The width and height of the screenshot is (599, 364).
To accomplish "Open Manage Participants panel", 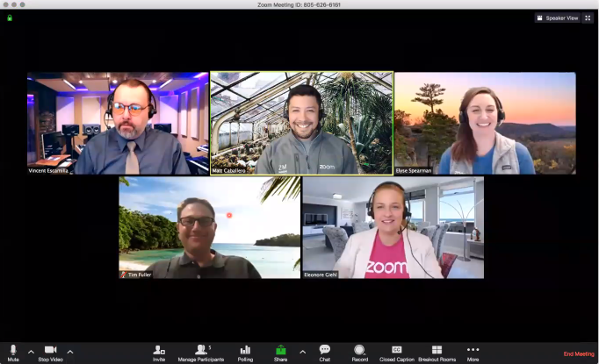I will (201, 353).
